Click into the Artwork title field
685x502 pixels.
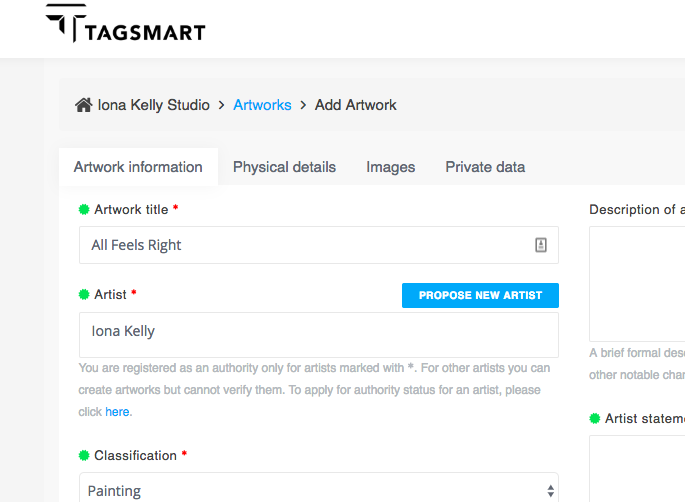click(x=300, y=245)
